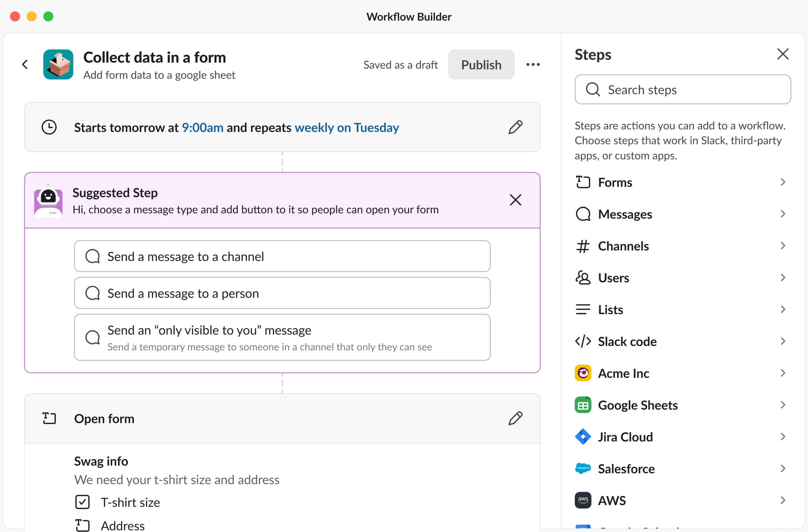This screenshot has width=808, height=532.
Task: Click the T-shirt size checkbox icon
Action: coord(82,502)
